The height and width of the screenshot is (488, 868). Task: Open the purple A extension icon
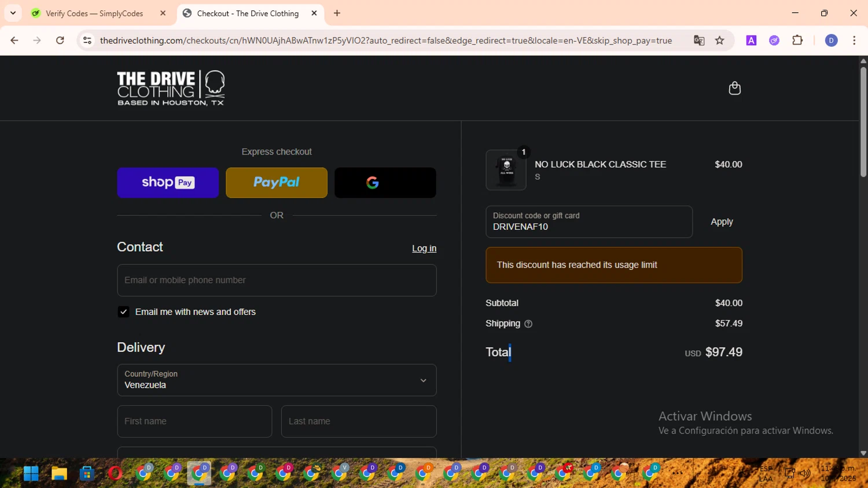(x=751, y=41)
